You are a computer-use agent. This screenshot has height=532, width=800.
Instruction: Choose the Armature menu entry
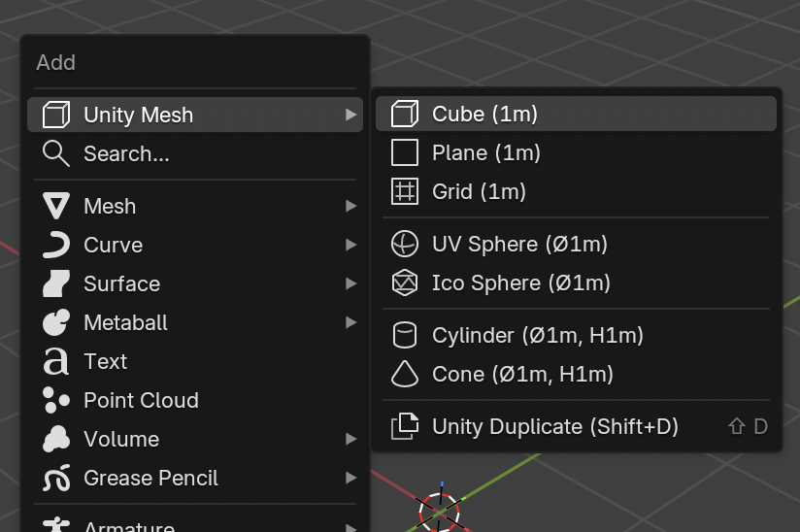[x=195, y=522]
